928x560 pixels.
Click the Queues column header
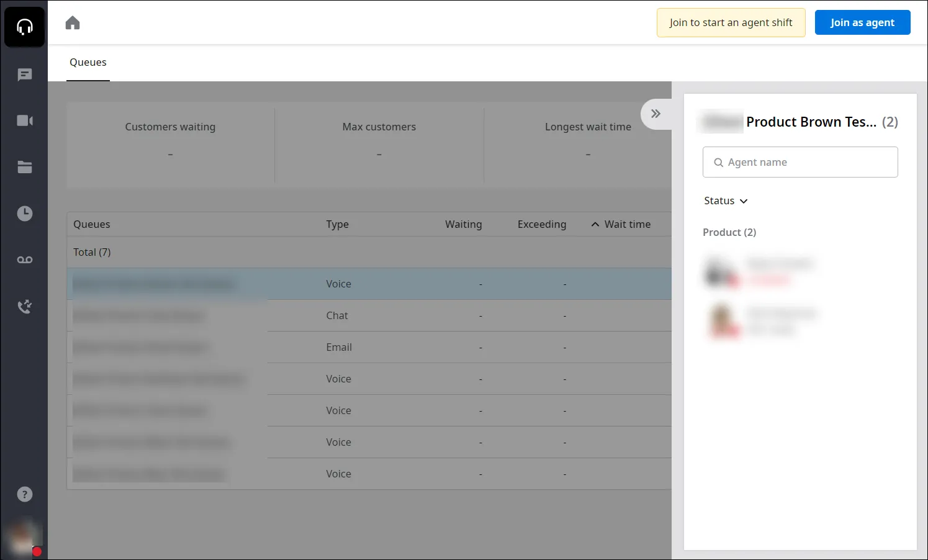92,224
